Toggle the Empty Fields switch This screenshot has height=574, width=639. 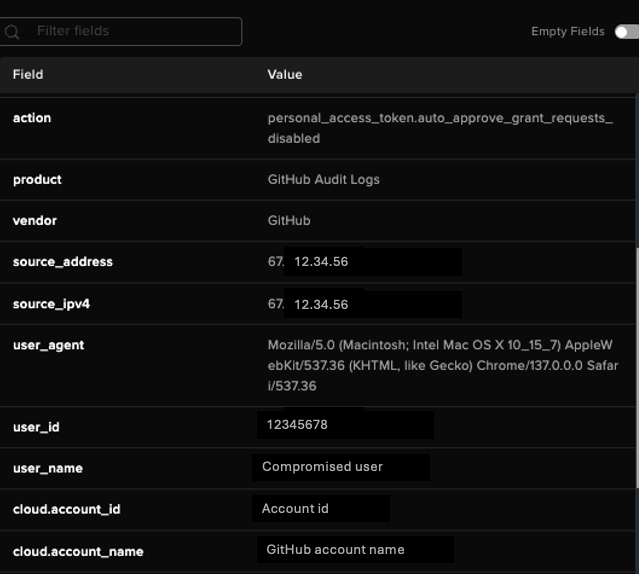coord(627,32)
